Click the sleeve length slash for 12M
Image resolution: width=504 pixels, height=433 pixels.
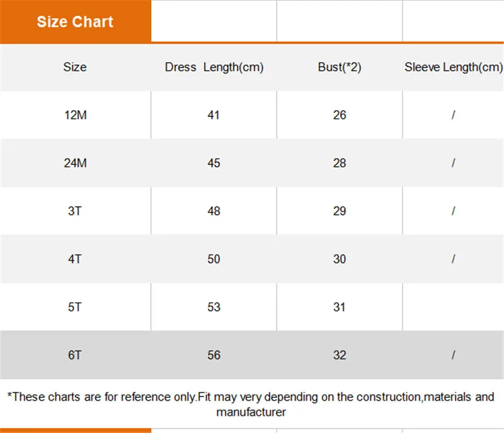[453, 115]
